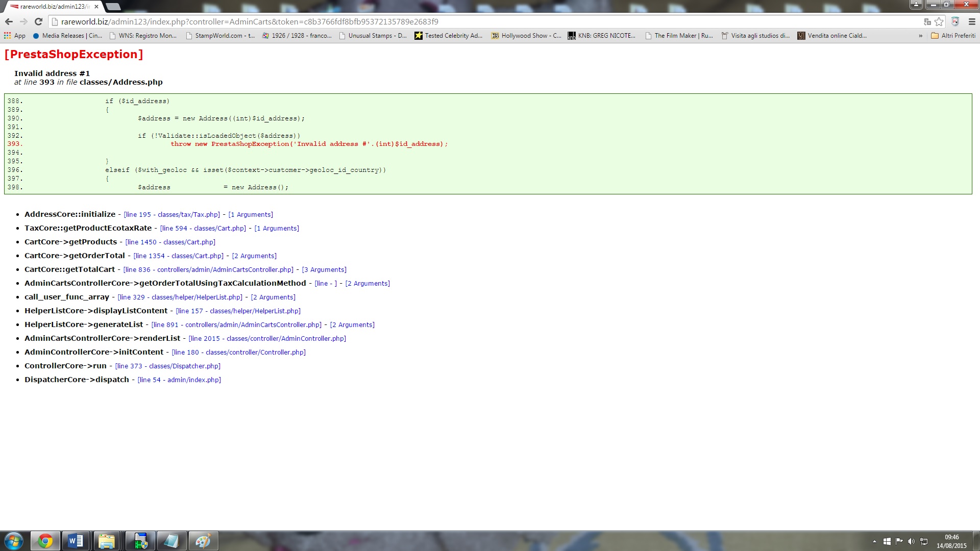Click the translate page icon in the address bar
This screenshot has width=980, height=551.
927,21
